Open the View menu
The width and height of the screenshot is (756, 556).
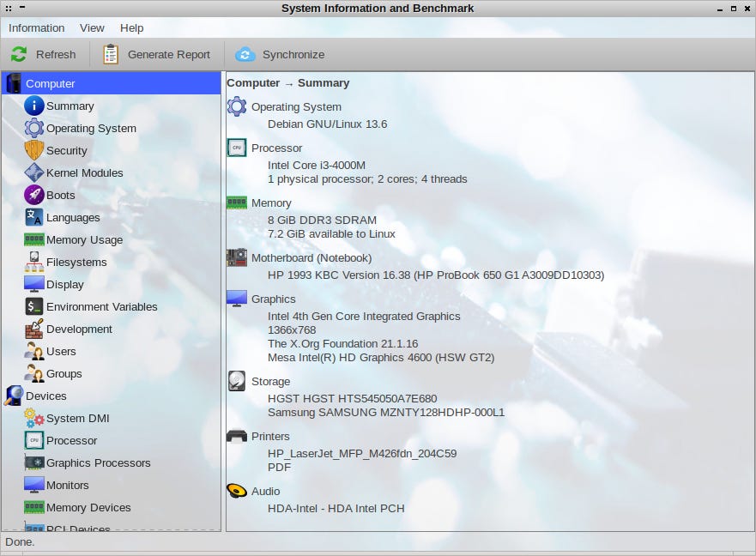[92, 28]
